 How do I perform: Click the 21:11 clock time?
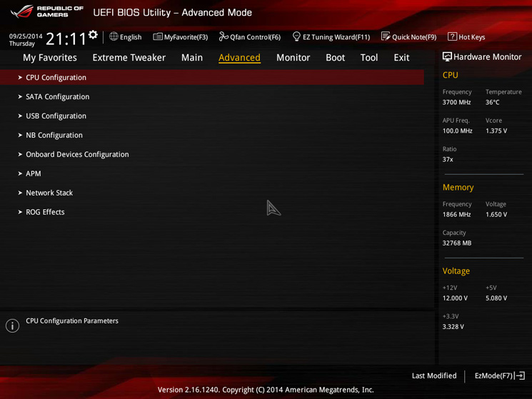point(66,39)
